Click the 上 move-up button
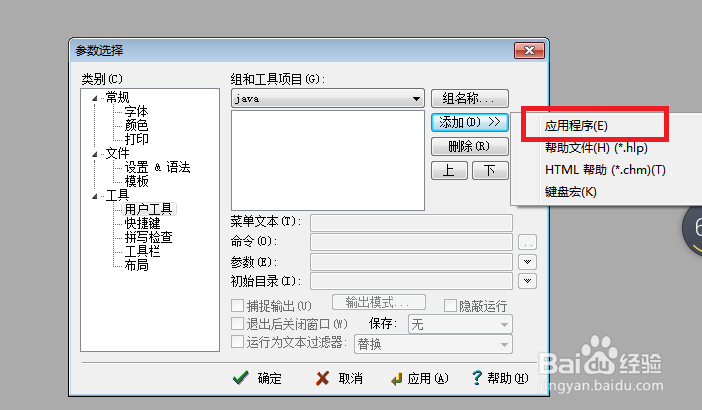The image size is (702, 410). (449, 171)
